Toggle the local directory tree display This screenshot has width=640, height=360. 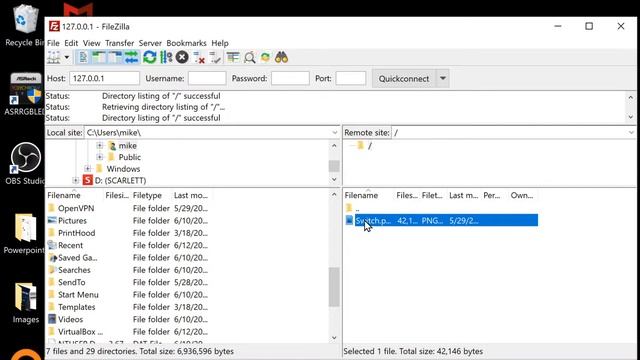99,58
